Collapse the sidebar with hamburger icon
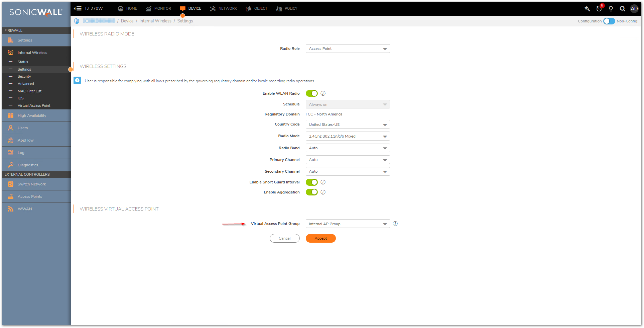644x328 pixels. (78, 8)
